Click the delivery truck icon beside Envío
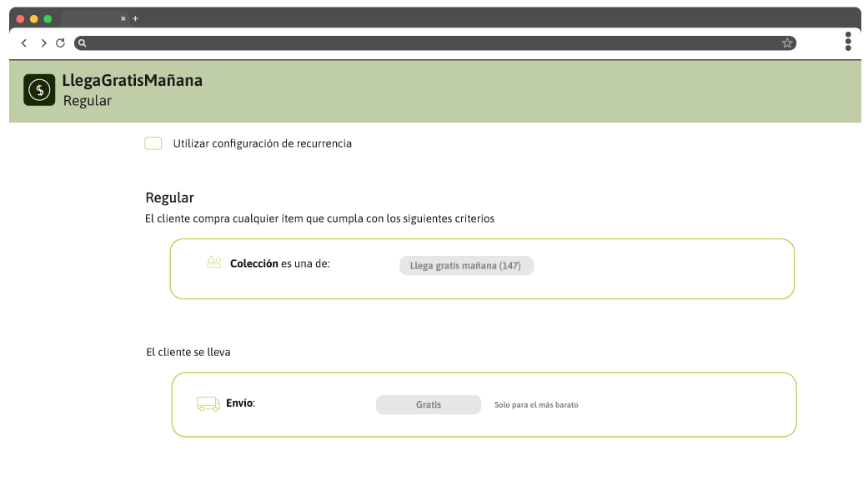This screenshot has height=502, width=868. tap(208, 404)
